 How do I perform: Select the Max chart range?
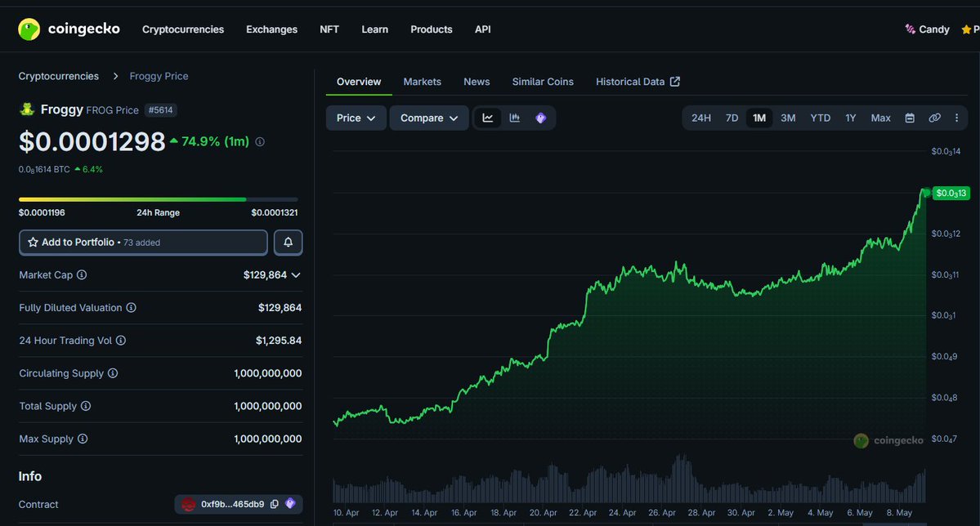(x=880, y=118)
